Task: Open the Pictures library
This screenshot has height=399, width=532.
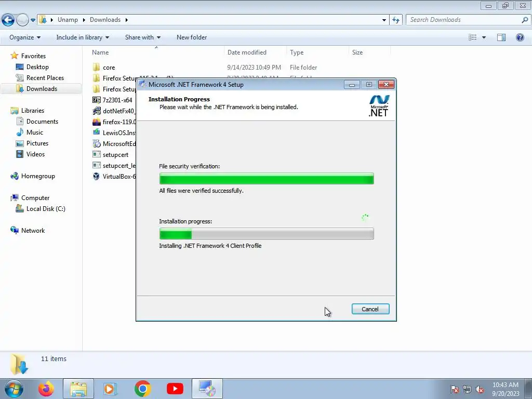Action: (37, 143)
